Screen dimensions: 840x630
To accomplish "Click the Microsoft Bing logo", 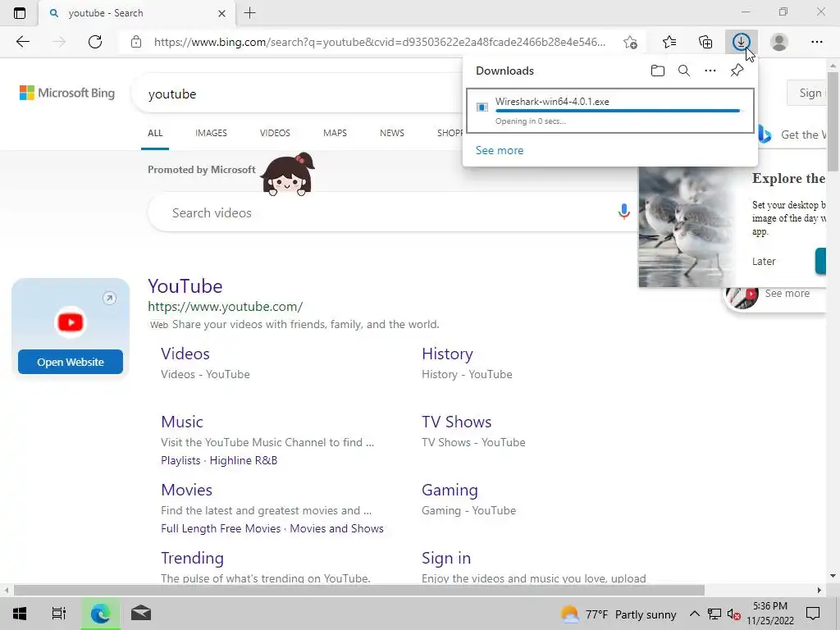I will [x=67, y=94].
